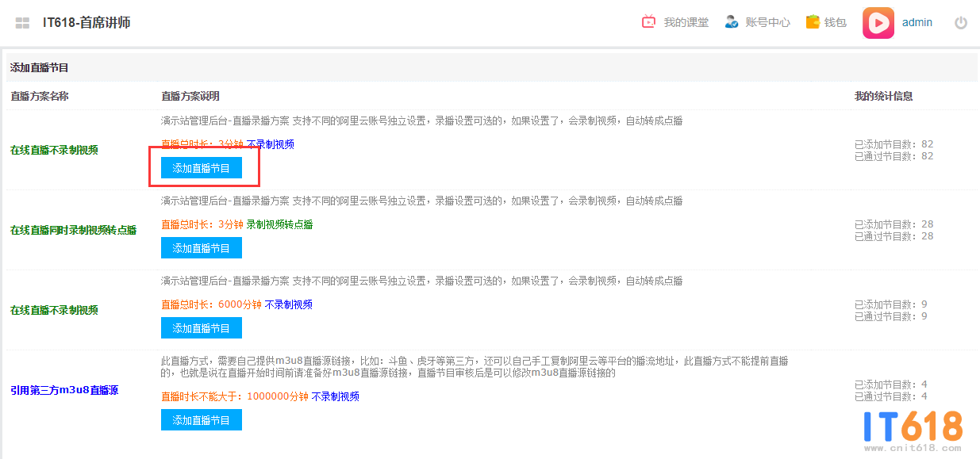Click the IT618-首席讲师 site title
Screen dimensions: 980x459
86,23
